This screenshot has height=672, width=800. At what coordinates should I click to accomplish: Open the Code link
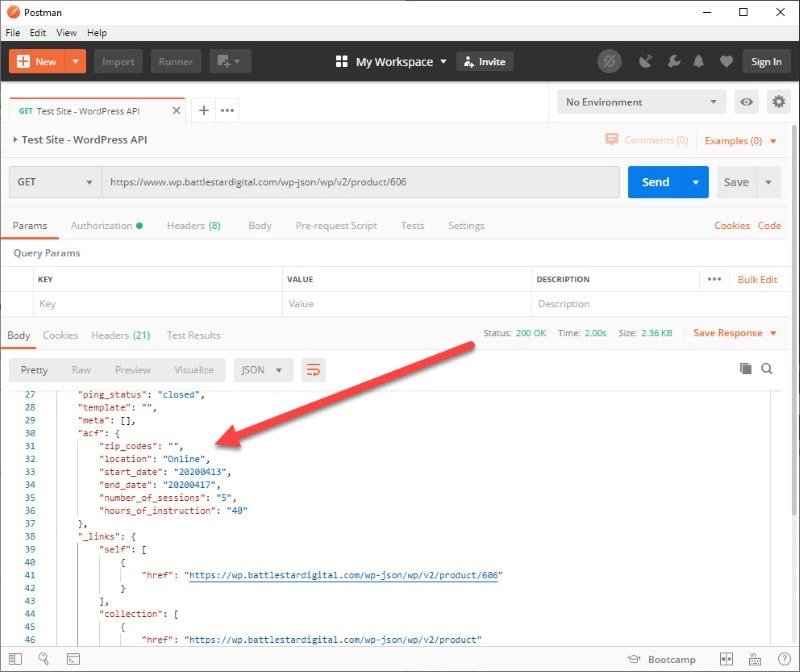(769, 226)
